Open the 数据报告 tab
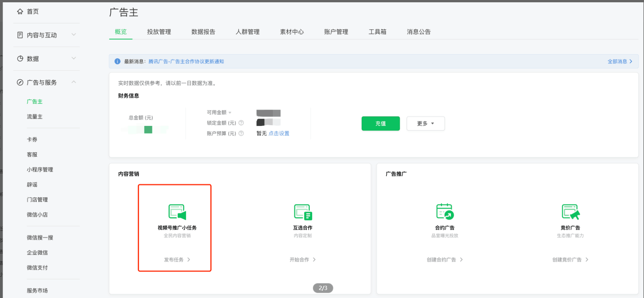This screenshot has height=298, width=644. point(203,32)
